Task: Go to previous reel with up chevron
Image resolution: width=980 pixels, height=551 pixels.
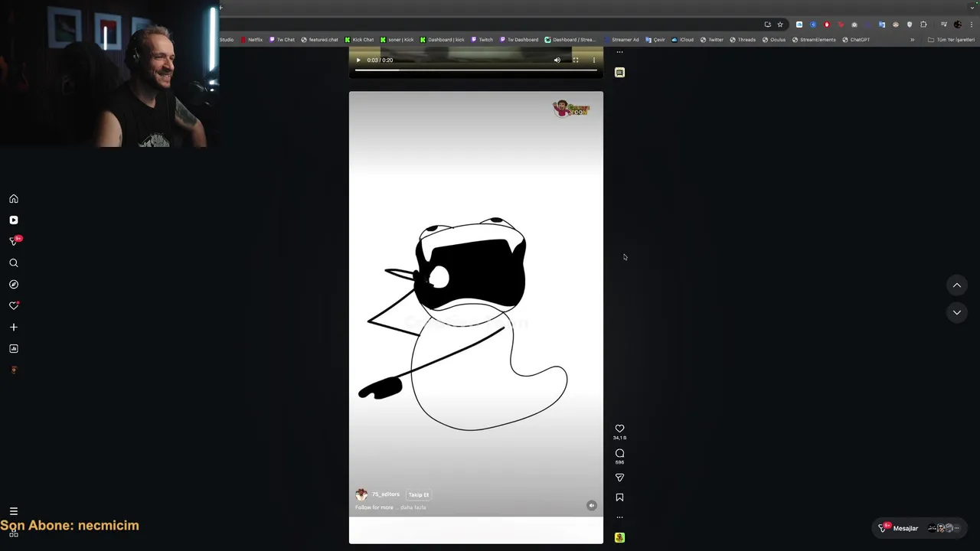Action: 957,285
